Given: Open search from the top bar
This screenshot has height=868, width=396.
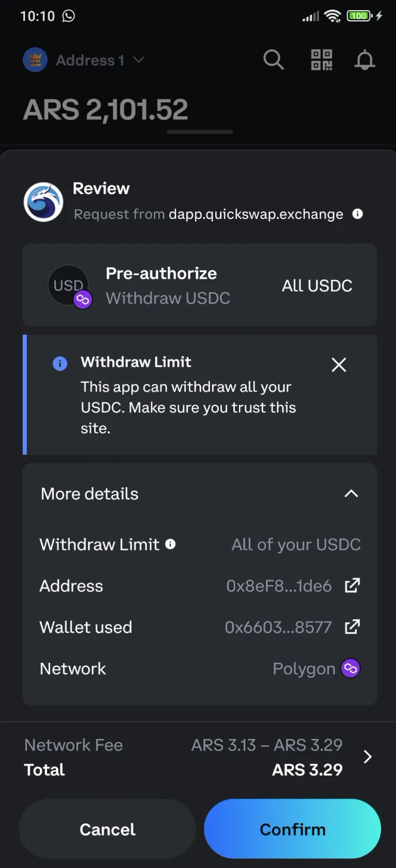Looking at the screenshot, I should coord(273,60).
